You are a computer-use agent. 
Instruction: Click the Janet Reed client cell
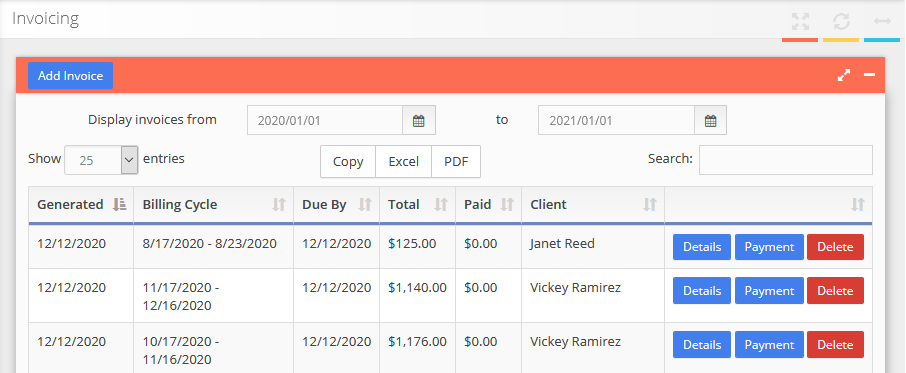click(x=593, y=247)
